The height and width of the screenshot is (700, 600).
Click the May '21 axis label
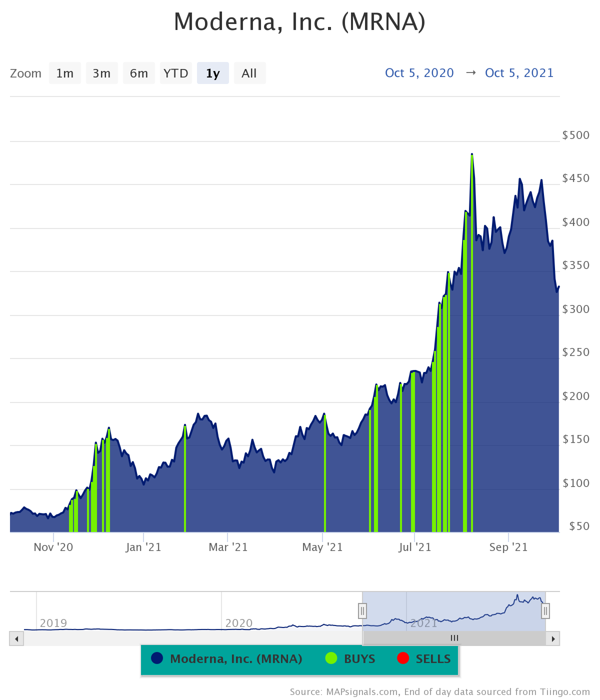click(x=322, y=547)
